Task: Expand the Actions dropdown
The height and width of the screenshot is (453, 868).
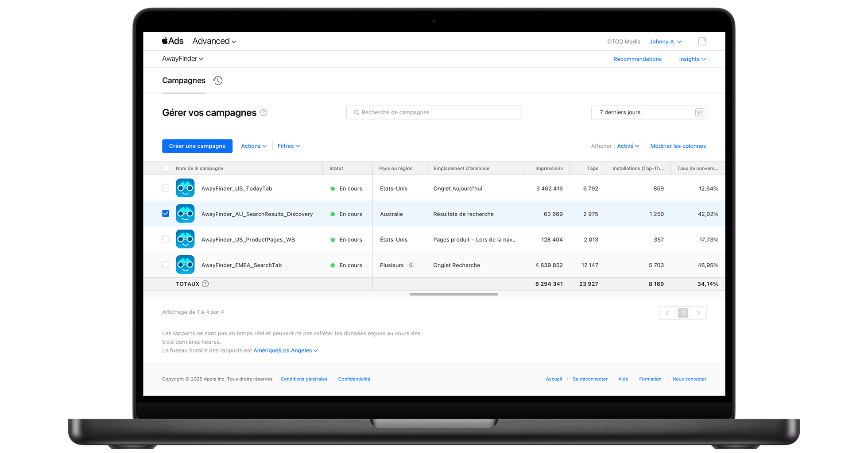Action: (x=253, y=146)
